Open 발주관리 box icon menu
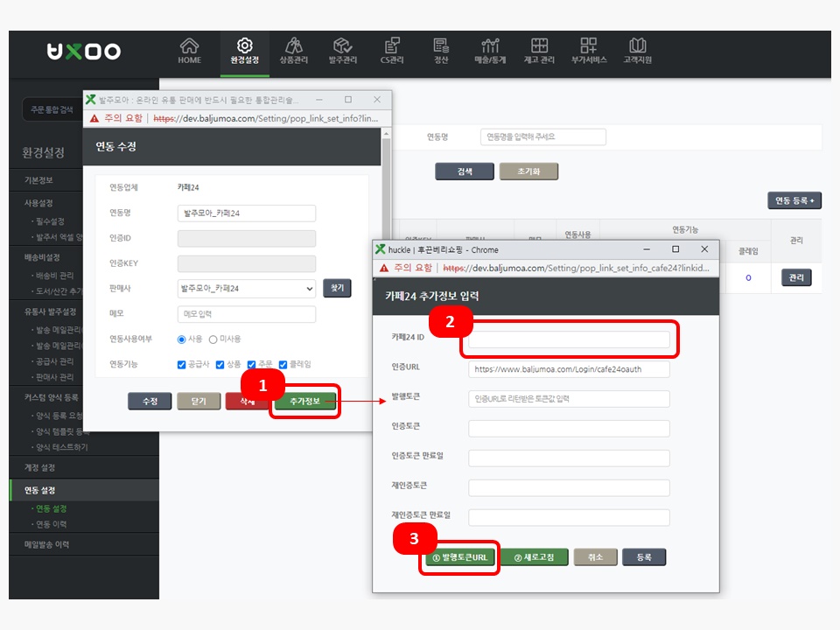 tap(342, 45)
